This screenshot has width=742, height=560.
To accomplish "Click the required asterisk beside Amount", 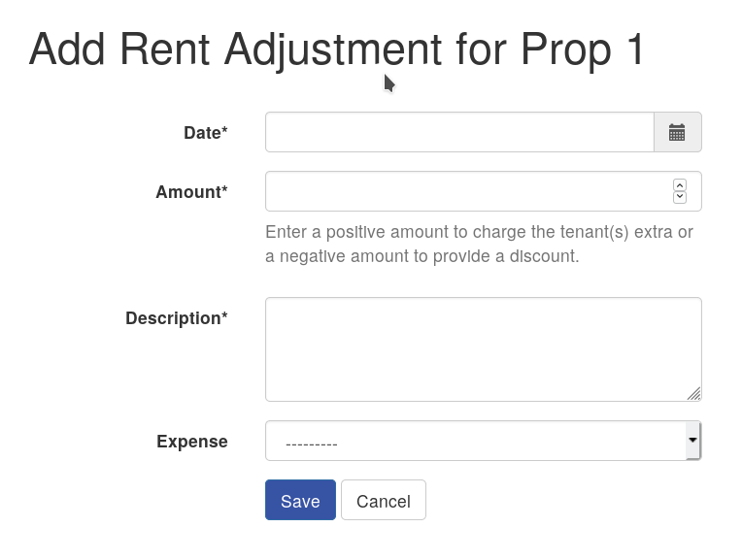I will tap(224, 188).
